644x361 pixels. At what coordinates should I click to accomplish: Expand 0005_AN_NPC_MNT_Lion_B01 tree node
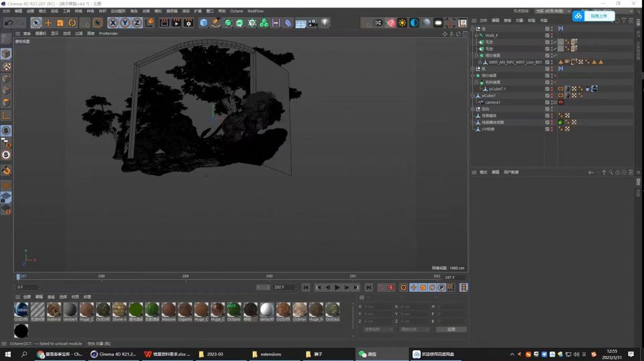click(x=480, y=62)
